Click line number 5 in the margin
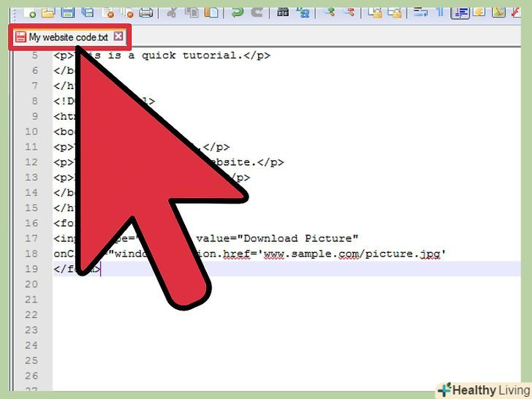532x399 pixels. (35, 56)
